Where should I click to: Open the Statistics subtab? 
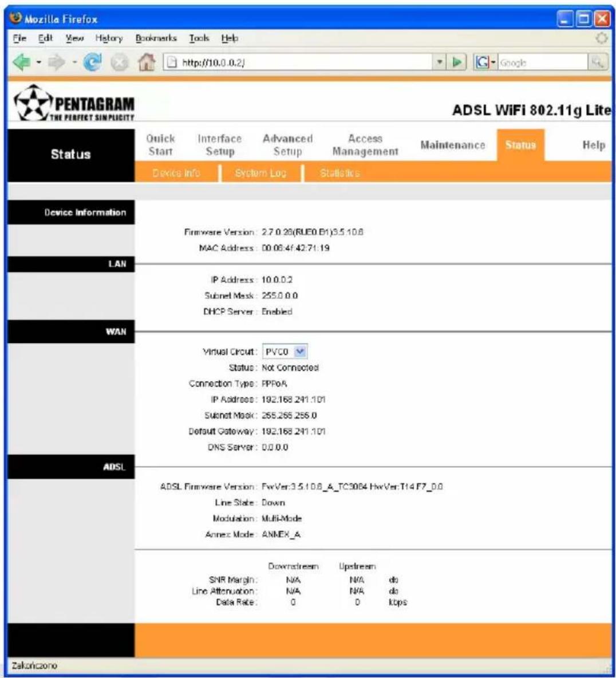339,173
